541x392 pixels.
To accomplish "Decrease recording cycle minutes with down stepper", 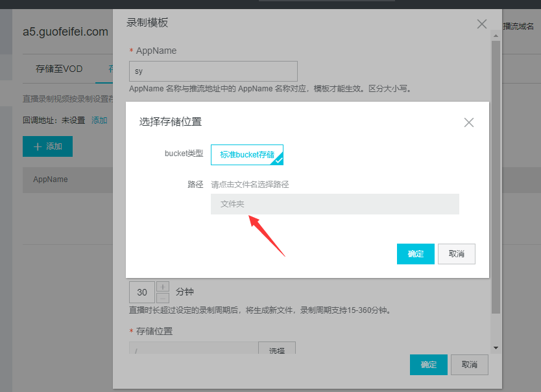I will [163, 297].
